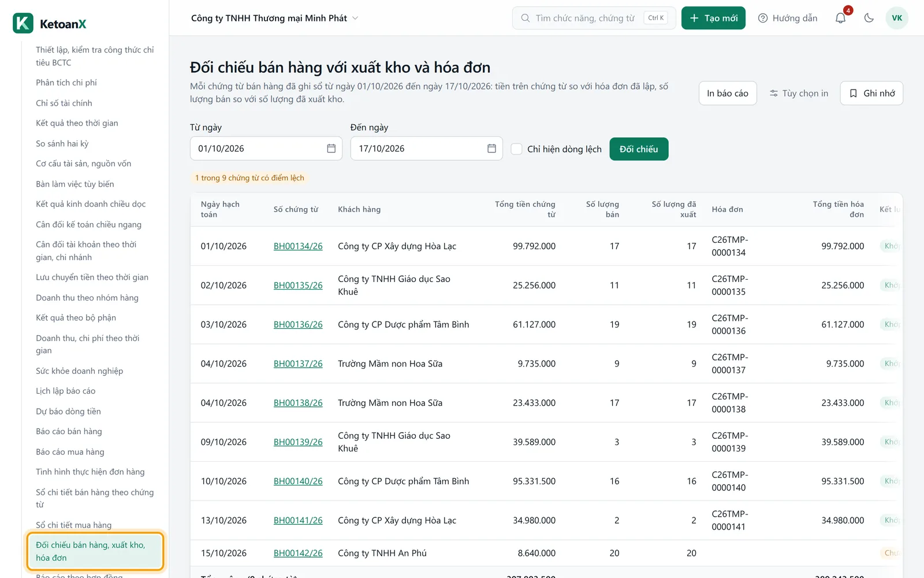Click the search magnifier icon
Viewport: 924px width, 578px height.
pyautogui.click(x=526, y=18)
